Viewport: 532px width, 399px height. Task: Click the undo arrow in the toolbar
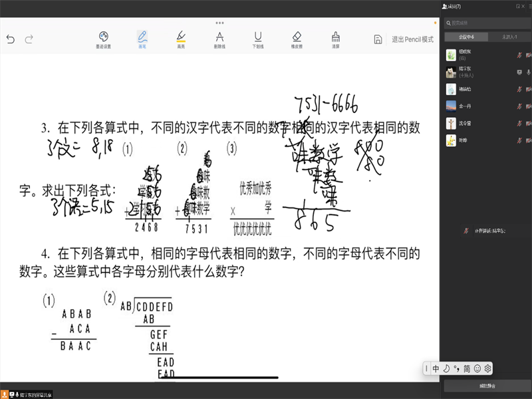point(10,39)
